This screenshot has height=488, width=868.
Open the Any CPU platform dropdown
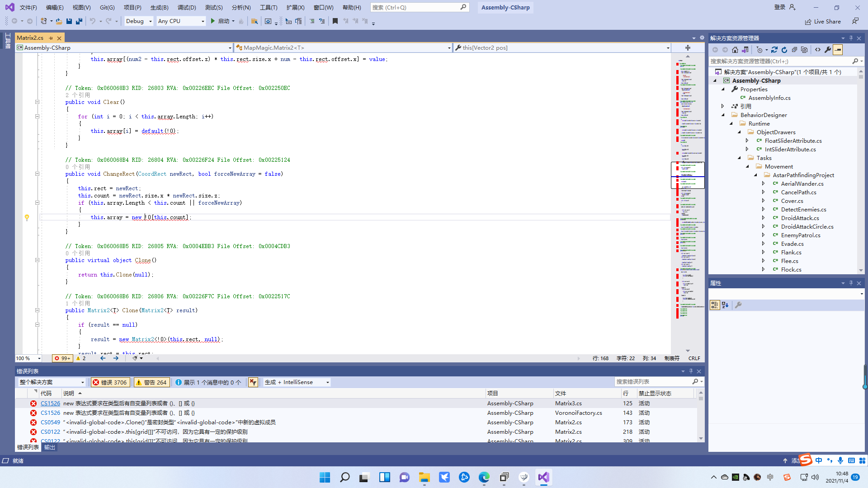point(181,21)
